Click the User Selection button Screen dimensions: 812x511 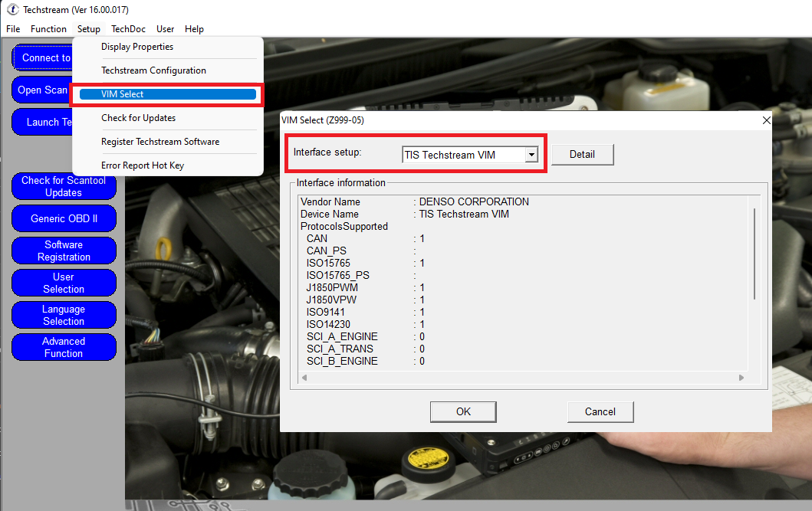click(x=64, y=283)
